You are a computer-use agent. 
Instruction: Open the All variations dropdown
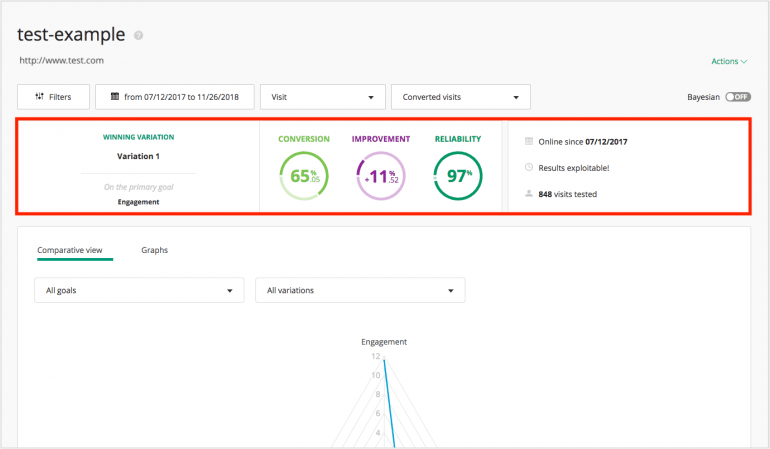[360, 290]
